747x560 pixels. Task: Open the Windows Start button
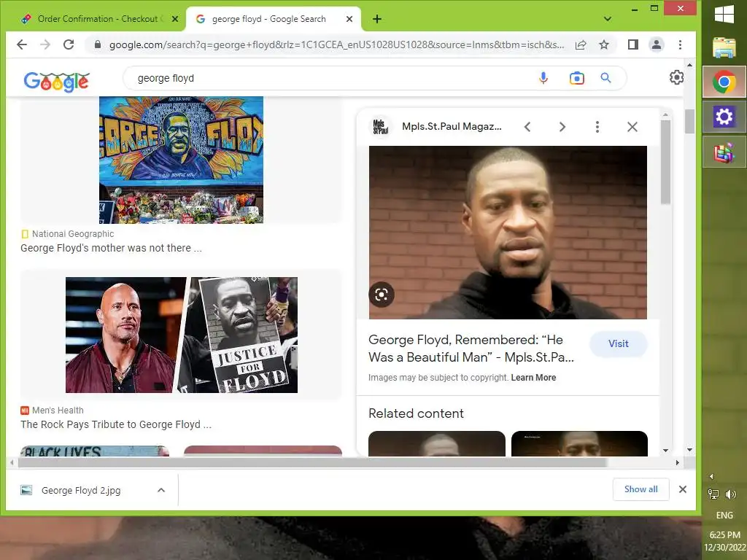point(724,15)
